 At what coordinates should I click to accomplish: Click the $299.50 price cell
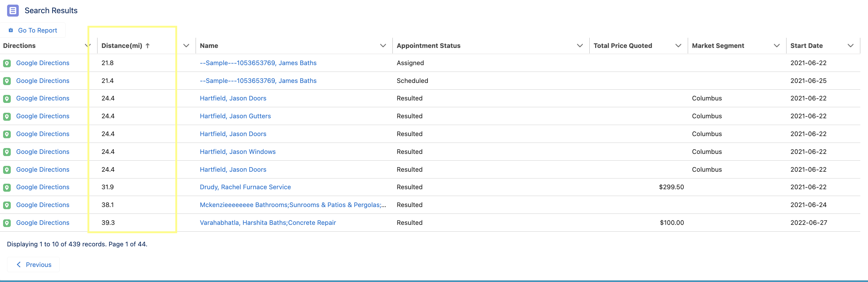point(671,187)
